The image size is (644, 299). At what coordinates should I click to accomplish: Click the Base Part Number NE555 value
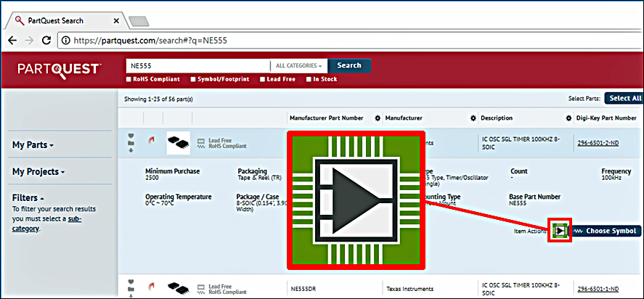[516, 203]
